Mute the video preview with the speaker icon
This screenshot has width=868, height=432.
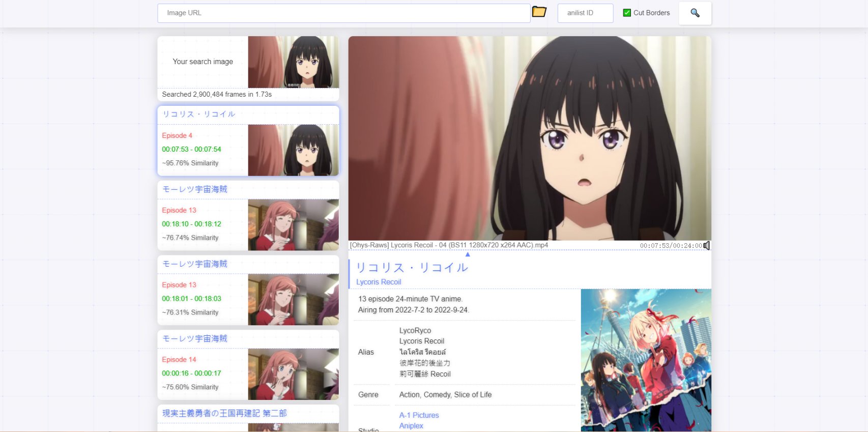coord(707,246)
